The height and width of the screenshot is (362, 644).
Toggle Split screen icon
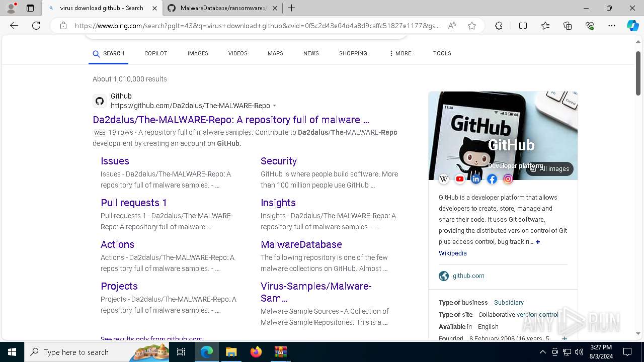pyautogui.click(x=523, y=26)
